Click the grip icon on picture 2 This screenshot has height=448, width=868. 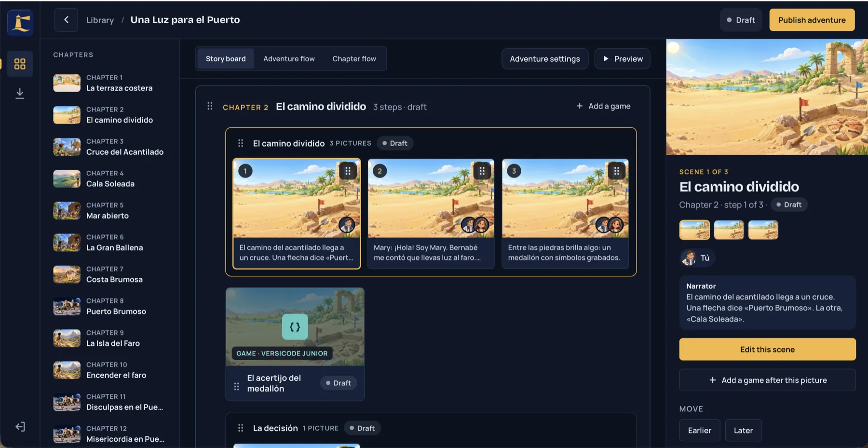(482, 171)
